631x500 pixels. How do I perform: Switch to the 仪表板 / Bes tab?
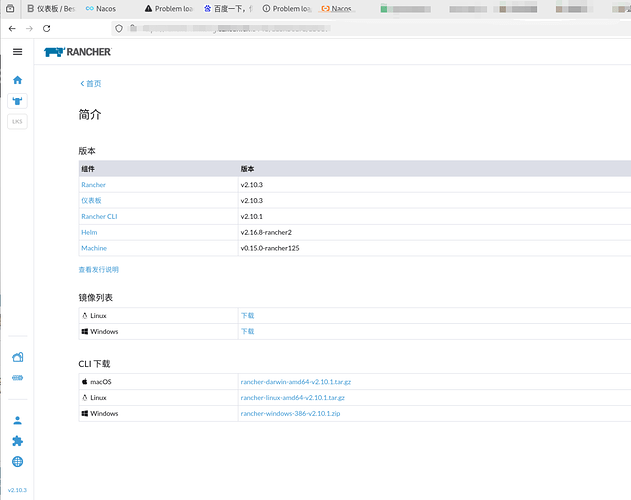[51, 8]
